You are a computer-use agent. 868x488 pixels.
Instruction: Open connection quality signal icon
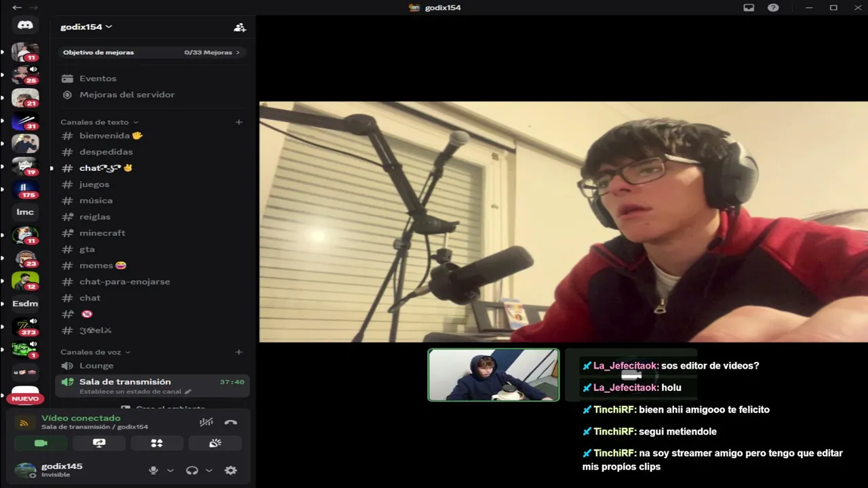(x=24, y=423)
